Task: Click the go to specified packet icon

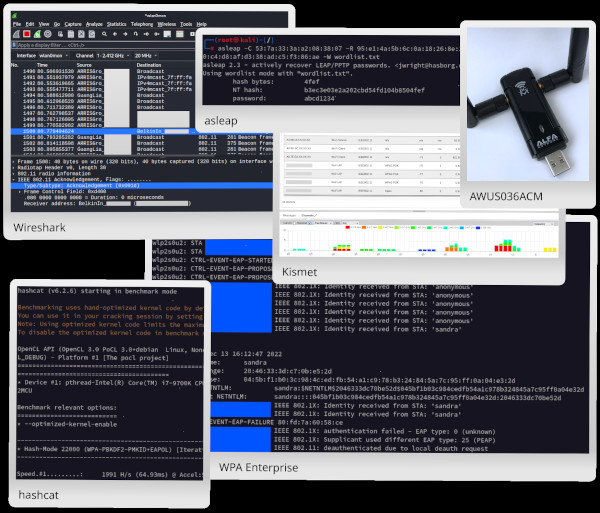Action: click(135, 34)
